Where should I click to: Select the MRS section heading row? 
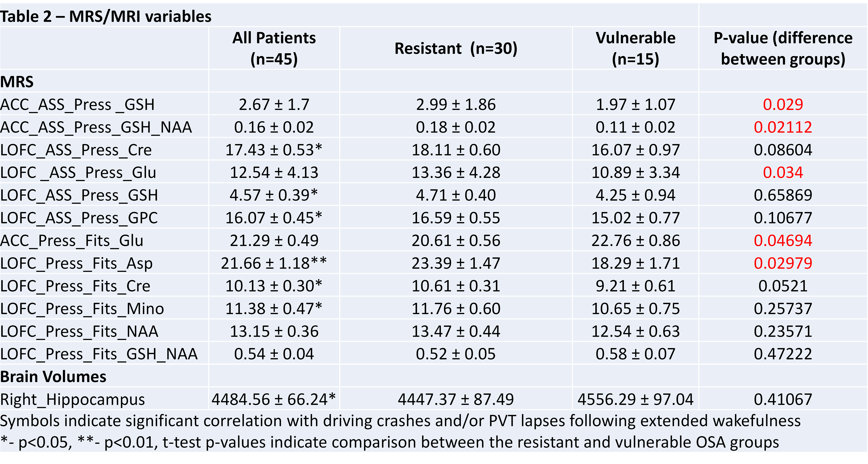click(x=17, y=82)
